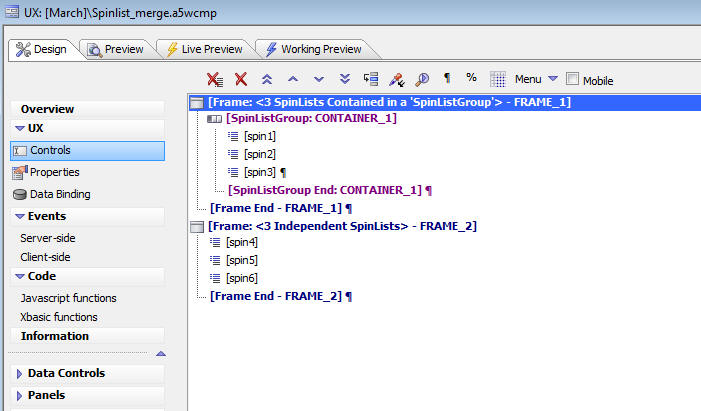Click the delete all controls toolbar icon
The image size is (701, 411).
point(215,80)
